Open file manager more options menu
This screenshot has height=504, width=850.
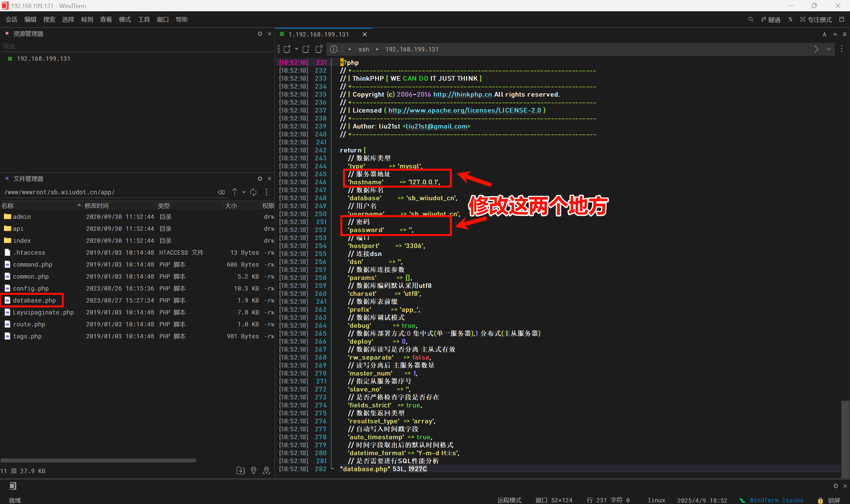tap(267, 192)
